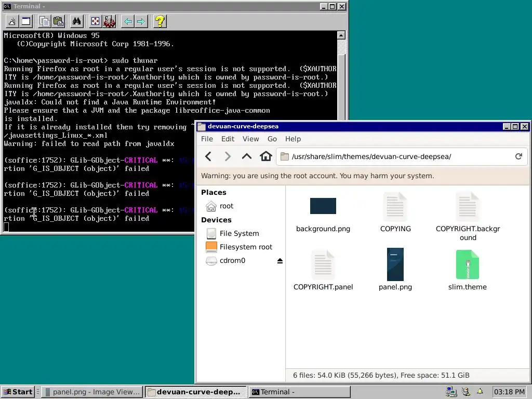
Task: Select the COPYRIGHT.panel file
Action: point(323,271)
